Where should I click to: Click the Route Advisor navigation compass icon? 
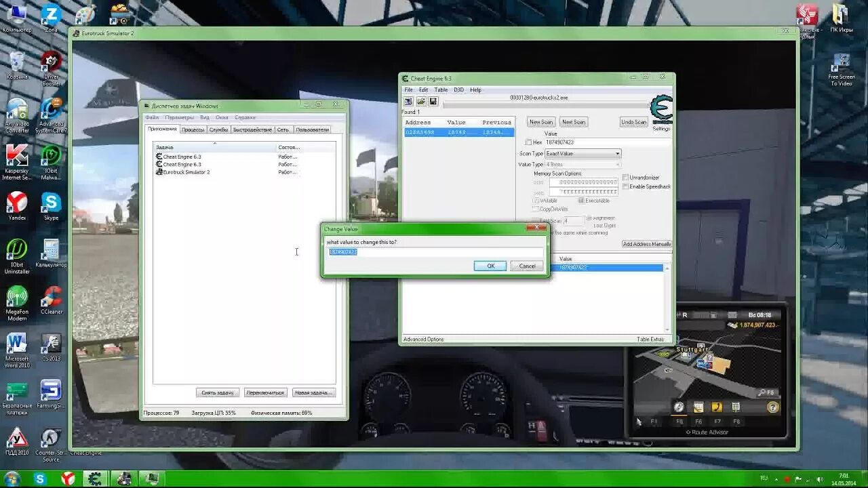pyautogui.click(x=679, y=407)
